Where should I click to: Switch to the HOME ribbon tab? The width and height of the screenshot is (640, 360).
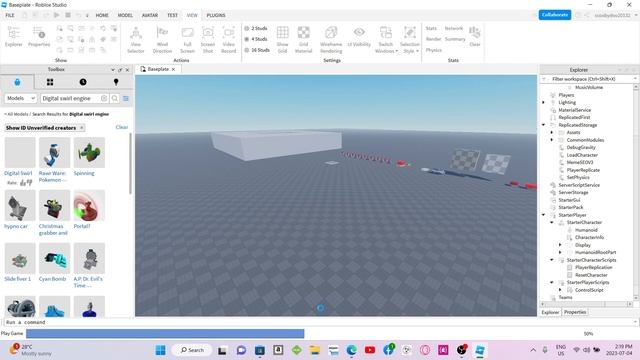pyautogui.click(x=102, y=15)
